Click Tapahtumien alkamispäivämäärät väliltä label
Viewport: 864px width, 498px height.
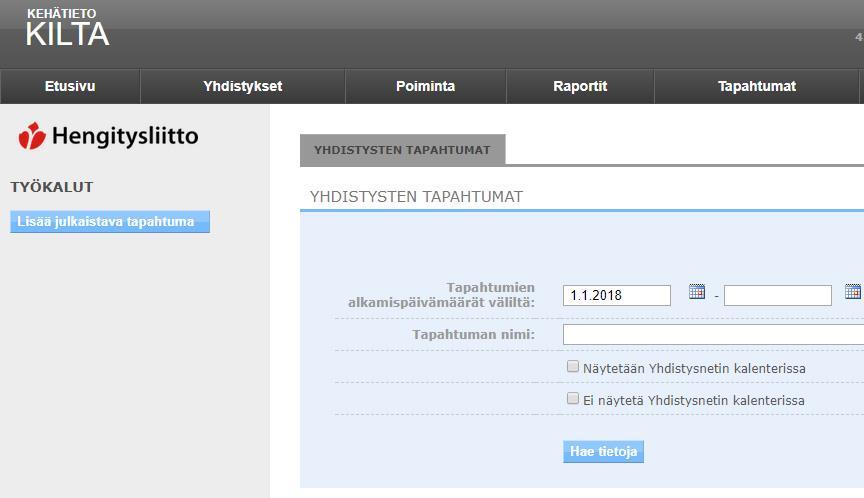tap(441, 295)
